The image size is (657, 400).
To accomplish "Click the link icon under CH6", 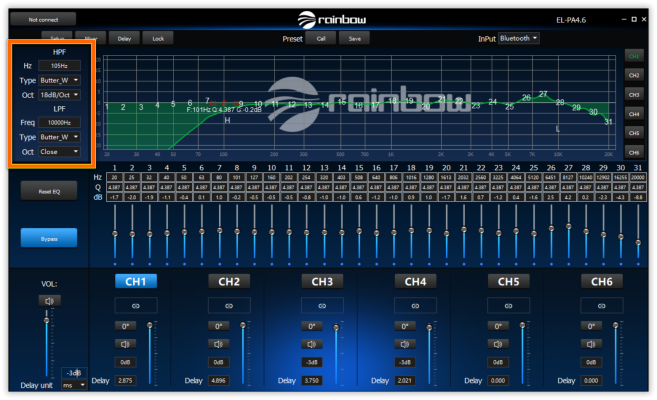I will tap(601, 306).
